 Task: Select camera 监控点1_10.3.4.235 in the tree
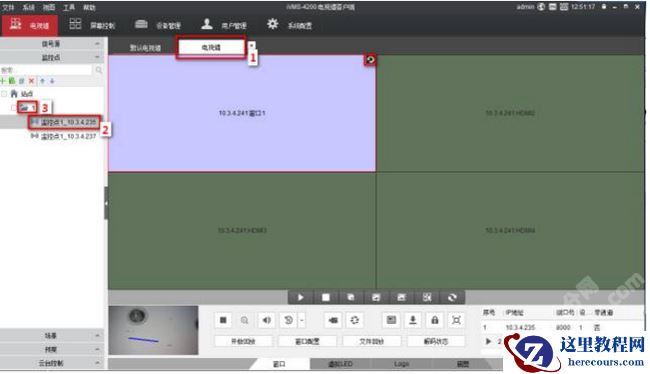[x=64, y=122]
